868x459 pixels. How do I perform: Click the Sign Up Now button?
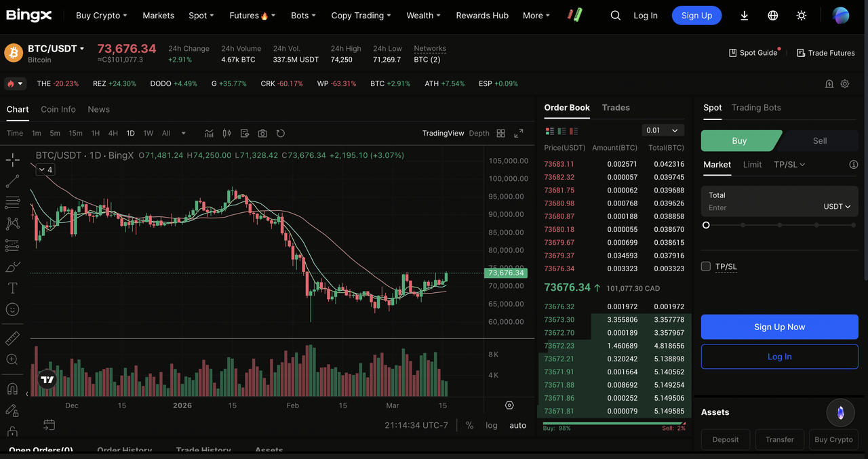779,327
